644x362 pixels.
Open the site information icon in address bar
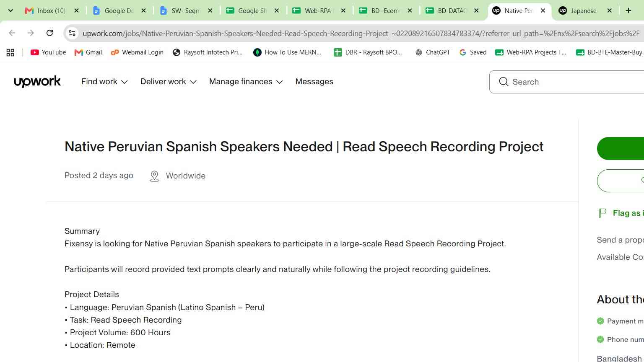click(72, 33)
